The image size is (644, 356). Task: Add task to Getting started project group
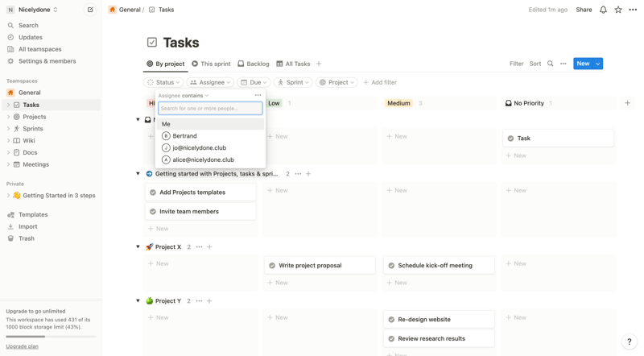tap(308, 174)
